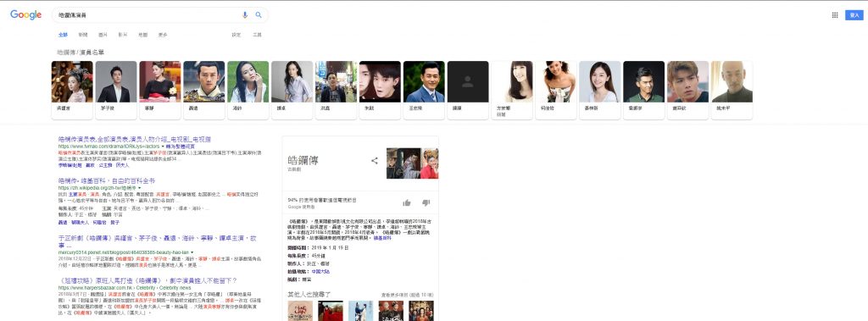868x321 pixels.
Task: Open the Wikipedia 皓镧传 result title
Action: pos(106,181)
